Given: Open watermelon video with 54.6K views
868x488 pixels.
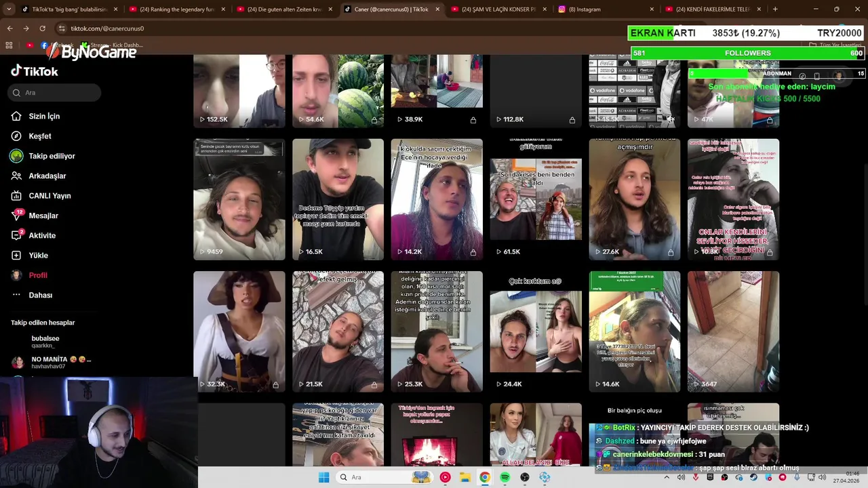Looking at the screenshot, I should pos(338,91).
